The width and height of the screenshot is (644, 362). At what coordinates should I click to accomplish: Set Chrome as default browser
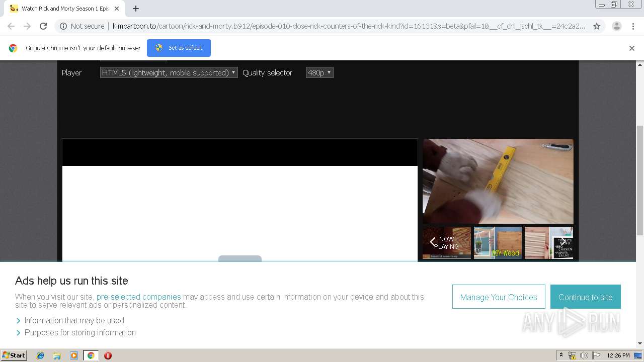pyautogui.click(x=179, y=48)
